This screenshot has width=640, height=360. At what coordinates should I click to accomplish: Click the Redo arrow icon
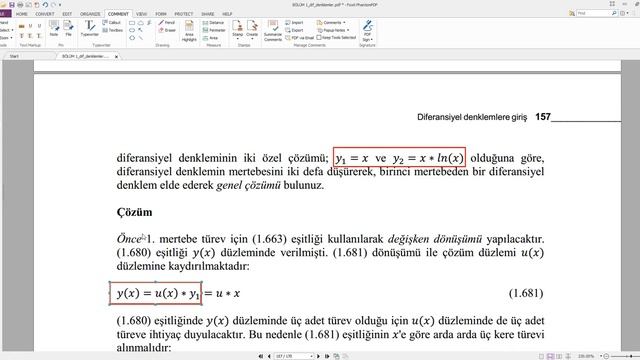[53, 5]
